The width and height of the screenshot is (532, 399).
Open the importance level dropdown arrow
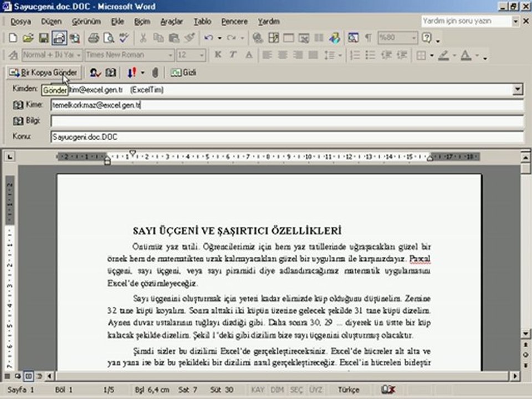[142, 73]
